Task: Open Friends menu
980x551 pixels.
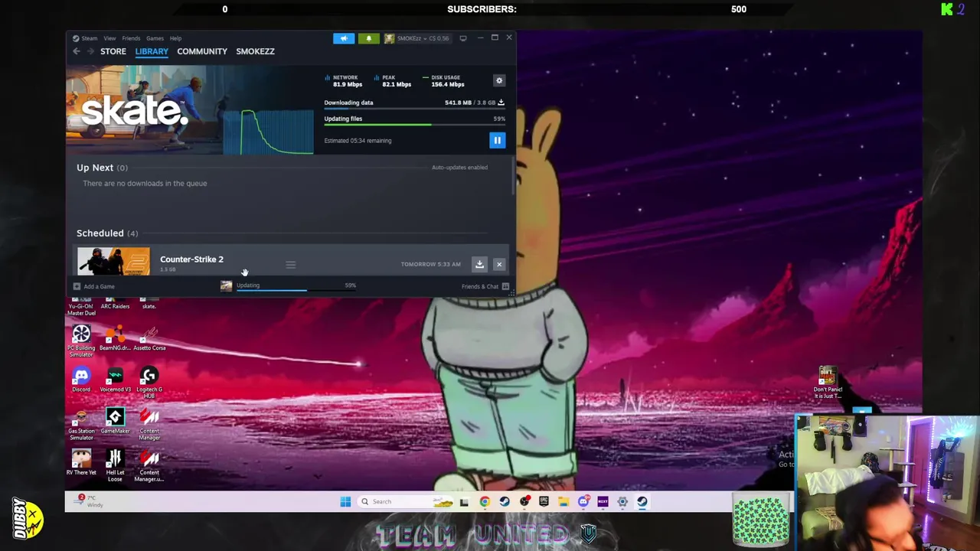Action: click(x=131, y=38)
